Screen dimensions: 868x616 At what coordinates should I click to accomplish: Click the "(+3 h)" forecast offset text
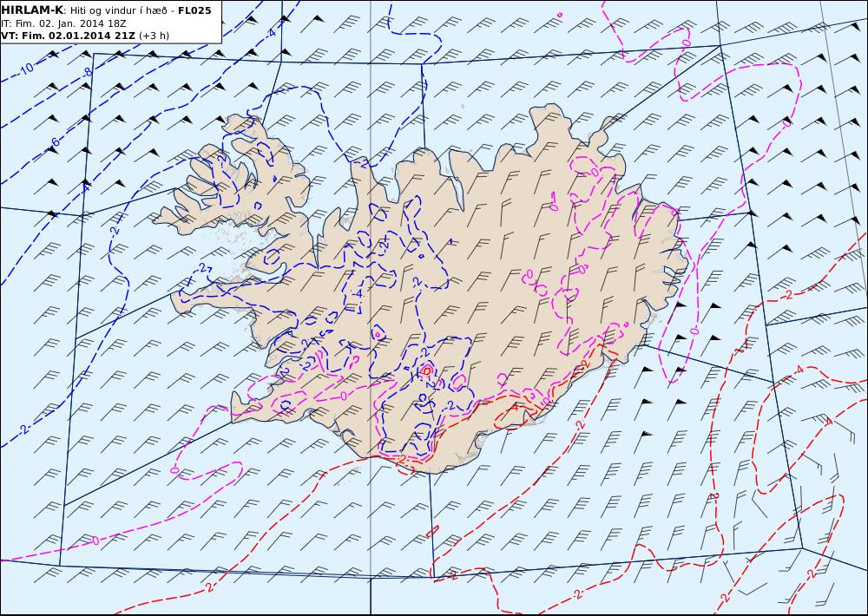pyautogui.click(x=154, y=36)
